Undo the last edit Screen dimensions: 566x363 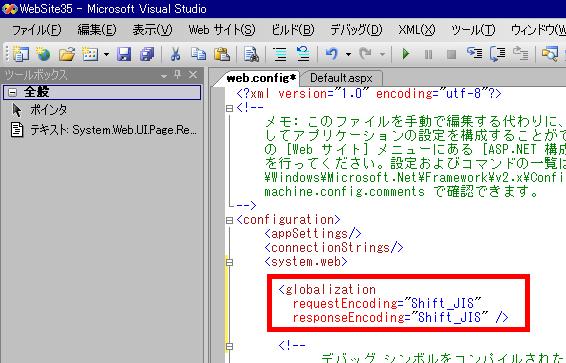[x=331, y=54]
